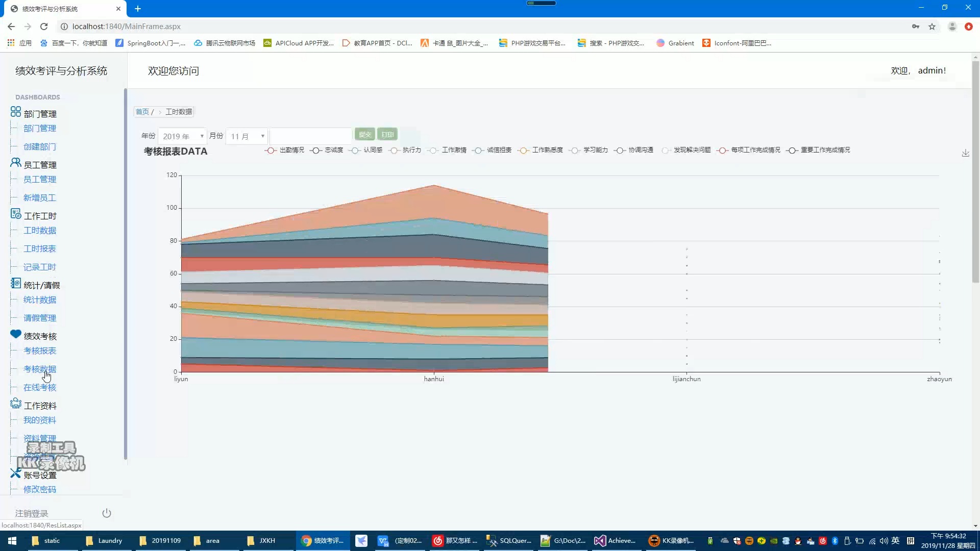The height and width of the screenshot is (551, 980).
Task: Open Visual Studio from the taskbar
Action: tap(615, 541)
